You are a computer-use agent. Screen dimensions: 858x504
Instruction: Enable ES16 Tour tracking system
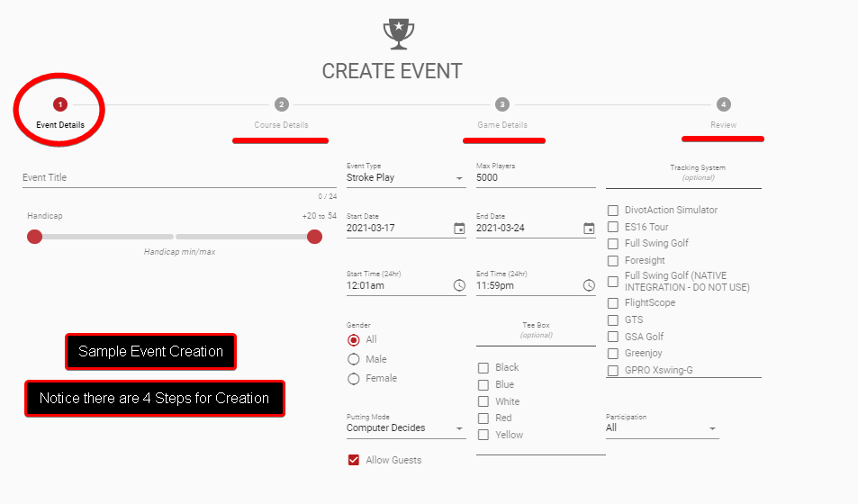pos(613,227)
